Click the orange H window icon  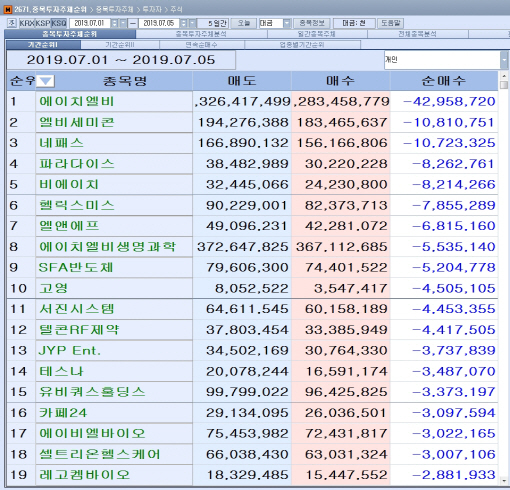coord(8,9)
